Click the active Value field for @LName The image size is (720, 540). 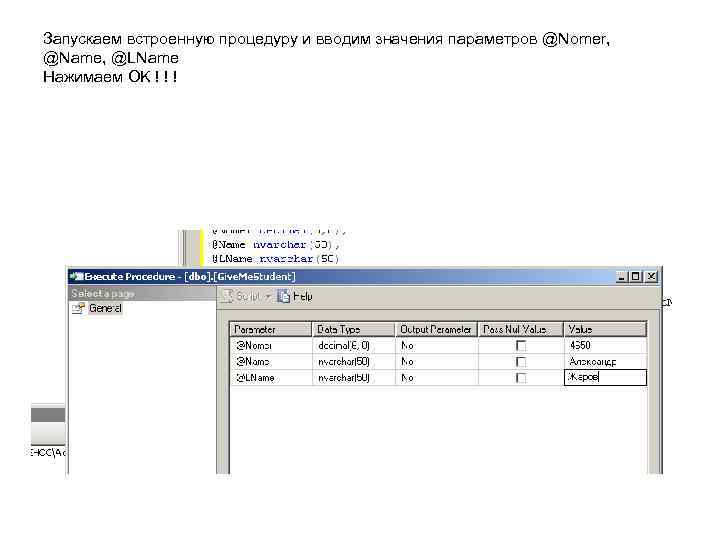[605, 377]
